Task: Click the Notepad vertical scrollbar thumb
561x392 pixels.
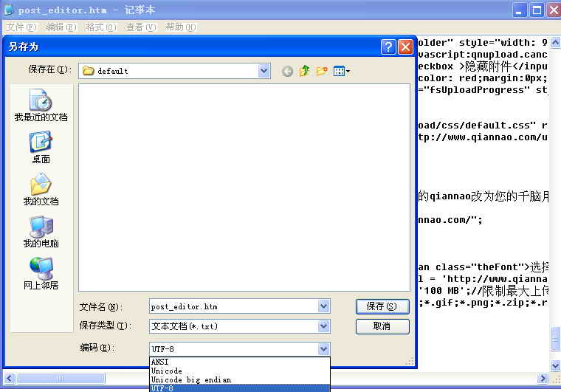Action: 555,338
